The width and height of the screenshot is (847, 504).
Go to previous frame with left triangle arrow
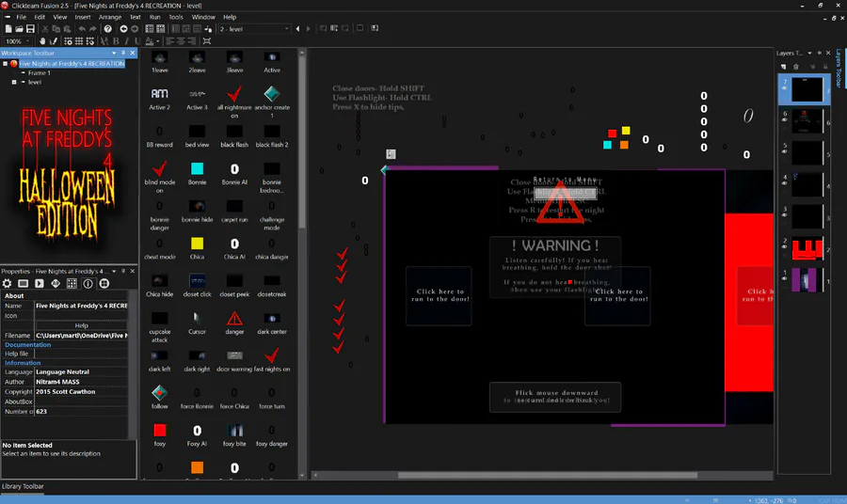click(297, 29)
